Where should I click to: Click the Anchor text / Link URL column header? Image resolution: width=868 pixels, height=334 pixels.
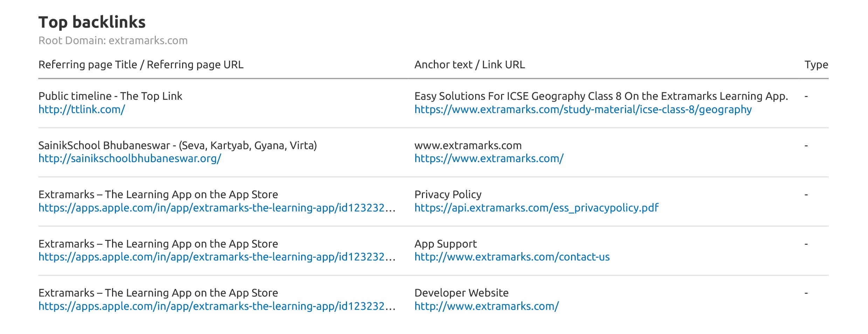[469, 65]
